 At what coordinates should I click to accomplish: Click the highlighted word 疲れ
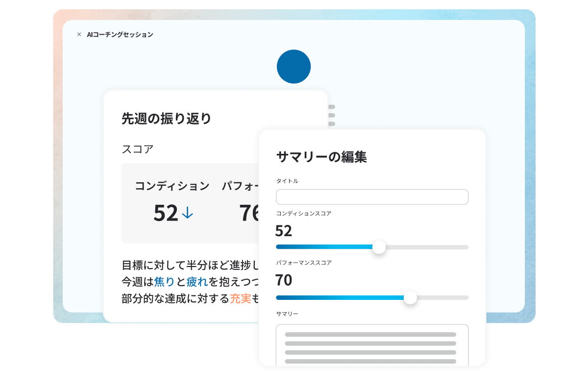[x=197, y=282]
